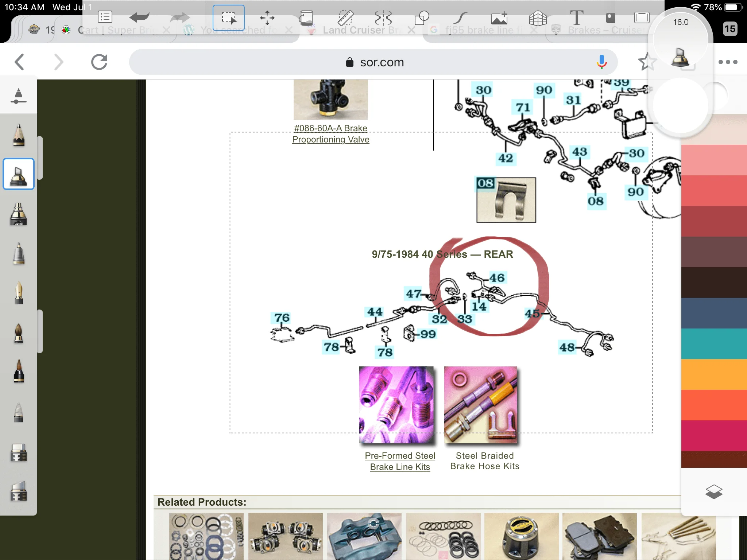This screenshot has width=747, height=560.
Task: Activate the Predictive Stroke tool
Action: click(461, 17)
